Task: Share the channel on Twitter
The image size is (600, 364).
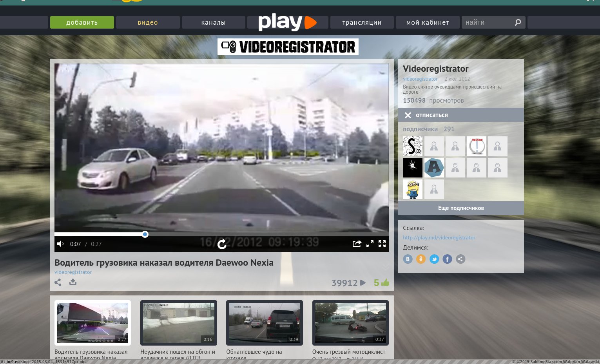Action: click(434, 259)
